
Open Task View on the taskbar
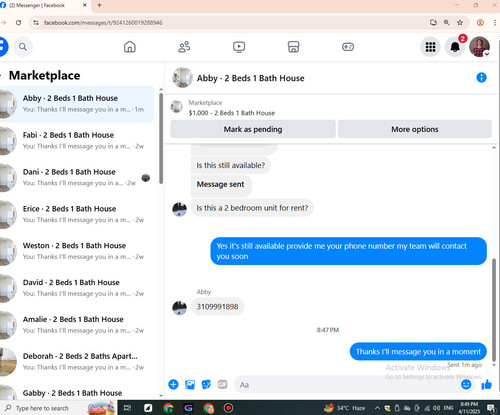tap(127, 408)
